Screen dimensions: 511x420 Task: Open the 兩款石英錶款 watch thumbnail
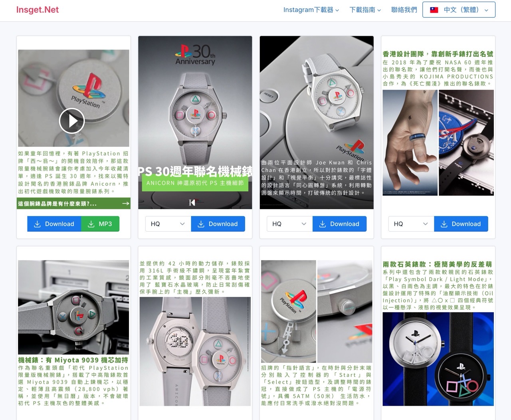pyautogui.click(x=438, y=359)
